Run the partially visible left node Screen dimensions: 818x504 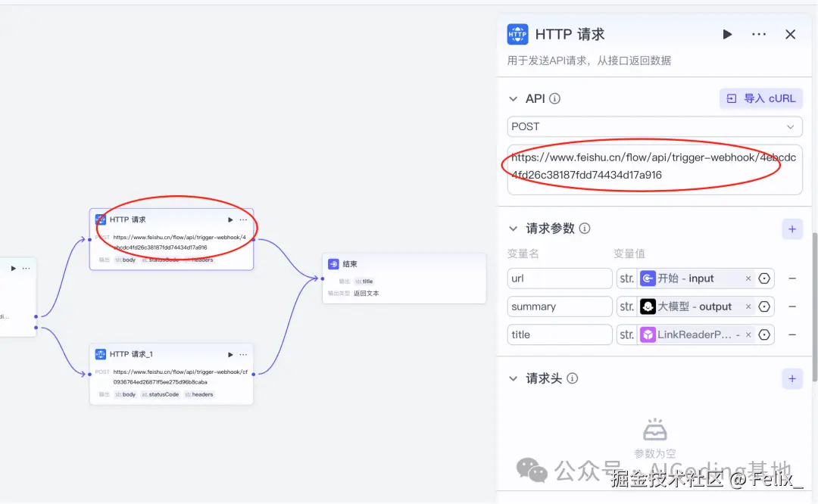coord(13,269)
